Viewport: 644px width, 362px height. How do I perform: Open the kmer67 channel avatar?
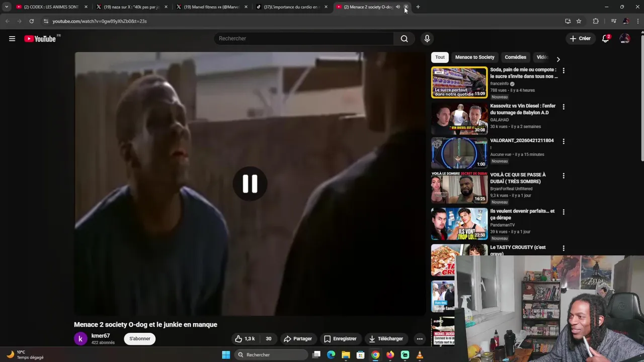(x=80, y=339)
